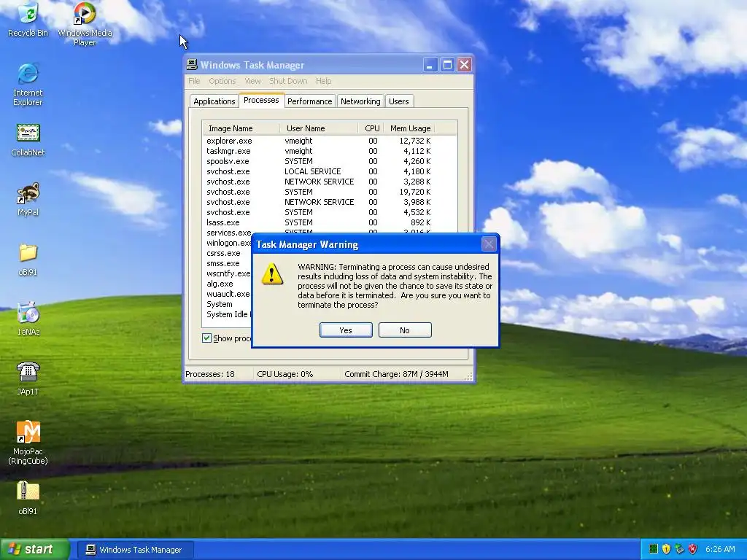Switch to the Networking tab
Screen dimensions: 747x560
point(360,101)
